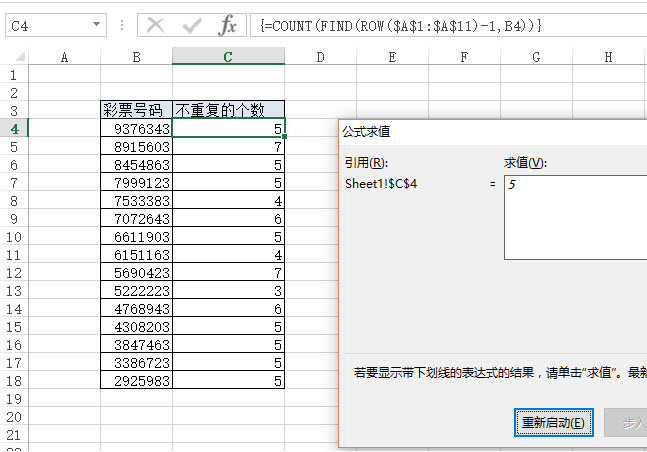Click the Cancel (X) icon in formula bar

(x=156, y=26)
